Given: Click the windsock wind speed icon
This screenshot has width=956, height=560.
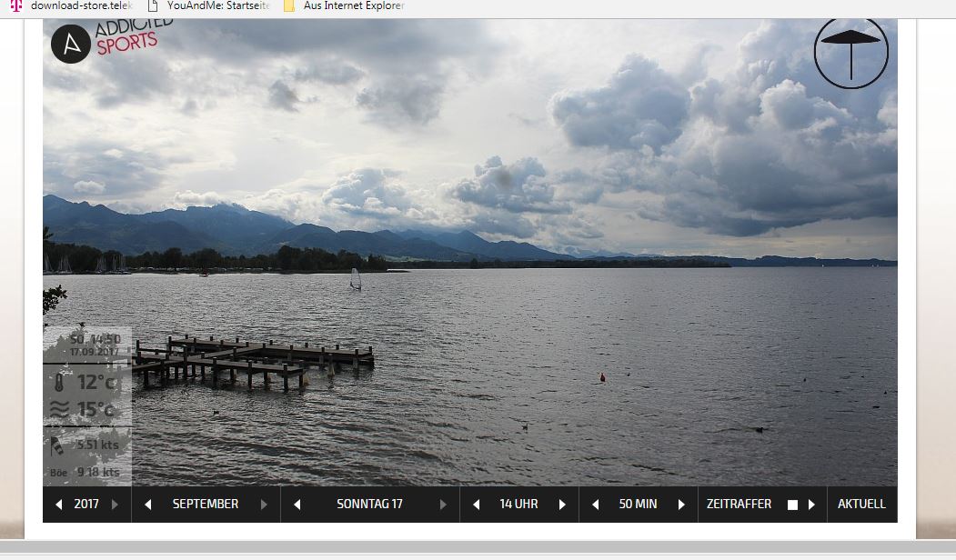Looking at the screenshot, I should pos(56,446).
